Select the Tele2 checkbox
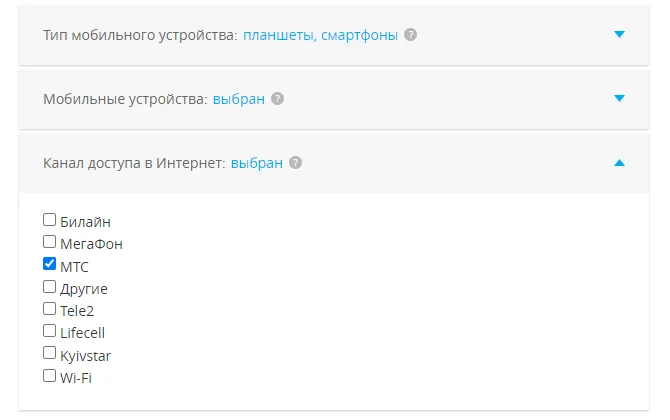Viewport: 670px width, 420px height. 50,309
